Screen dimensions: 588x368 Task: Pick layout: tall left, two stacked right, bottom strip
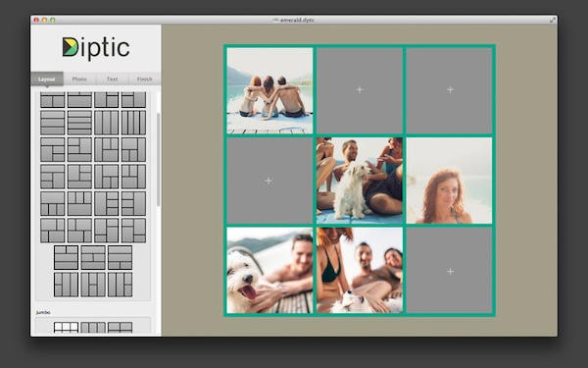coord(79,177)
